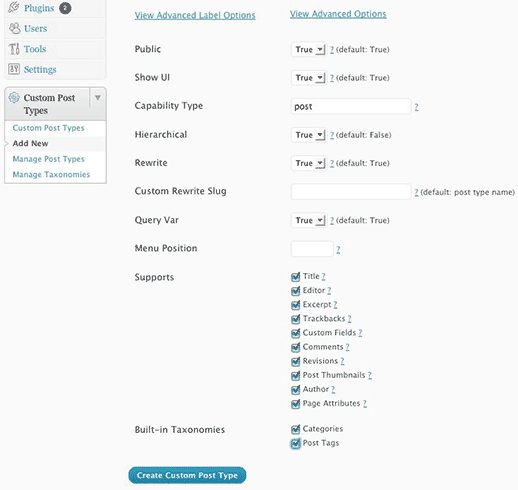Toggle the Categories taxonomy checkbox
This screenshot has height=490, width=518.
click(x=295, y=429)
